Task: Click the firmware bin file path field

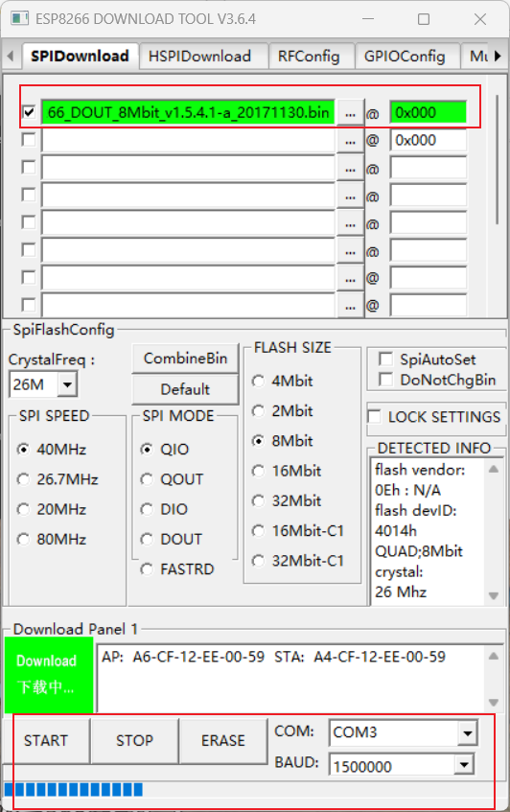Action: 189,112
